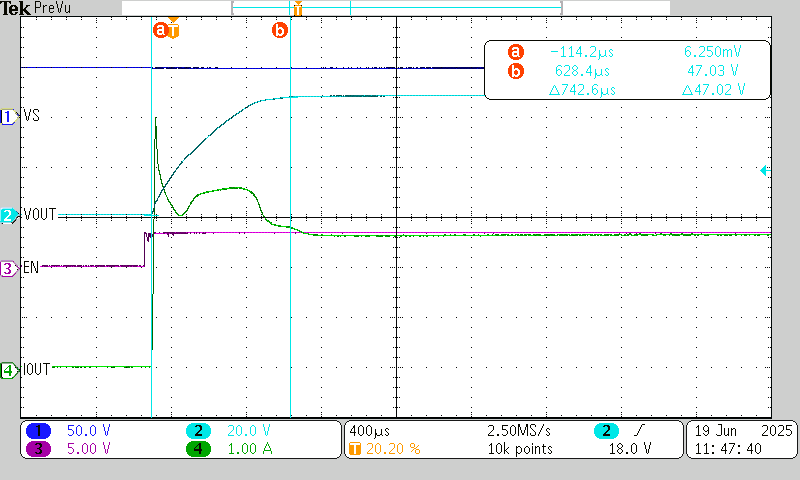Toggle channel 4 badge showing 1.00 A

pos(199,448)
